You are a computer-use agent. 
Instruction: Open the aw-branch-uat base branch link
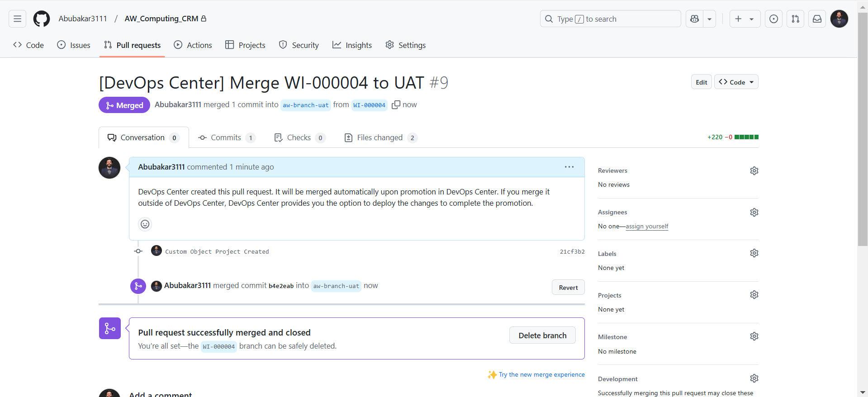[306, 105]
